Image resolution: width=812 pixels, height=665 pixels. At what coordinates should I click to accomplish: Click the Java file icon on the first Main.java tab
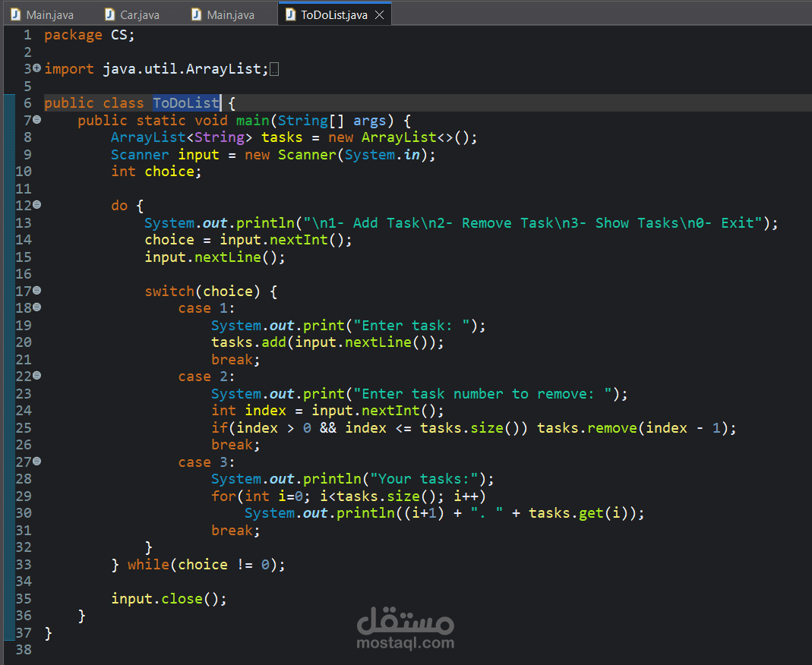click(16, 14)
